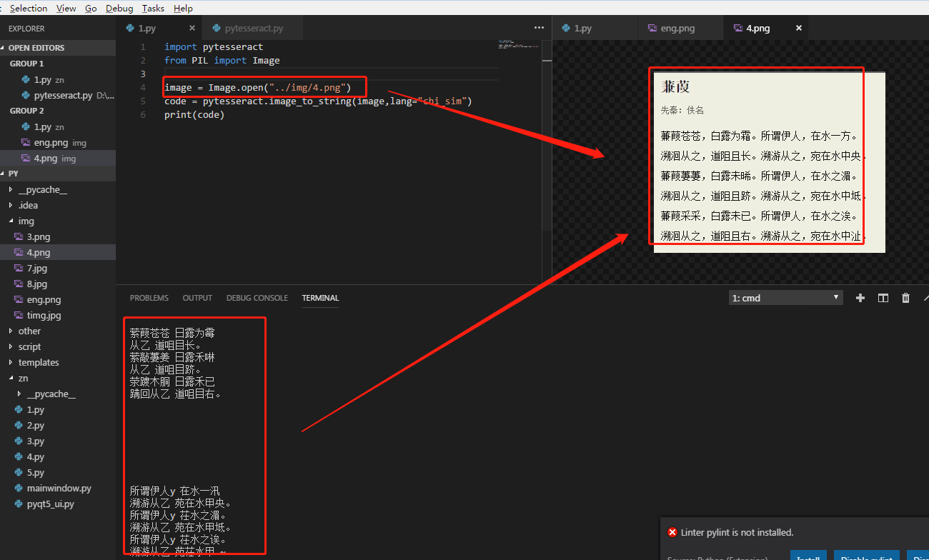Switch to the PROBLEMS panel tab
The image size is (929, 560).
pos(149,298)
